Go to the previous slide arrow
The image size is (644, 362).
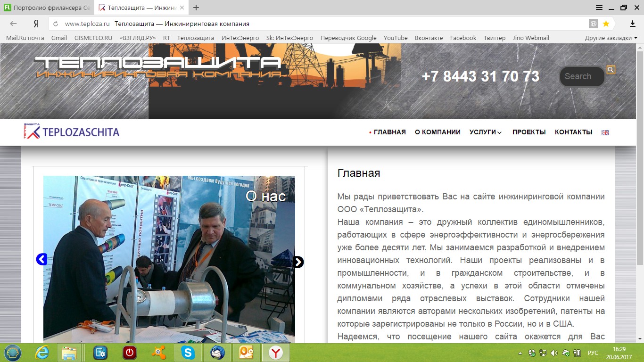(x=41, y=259)
